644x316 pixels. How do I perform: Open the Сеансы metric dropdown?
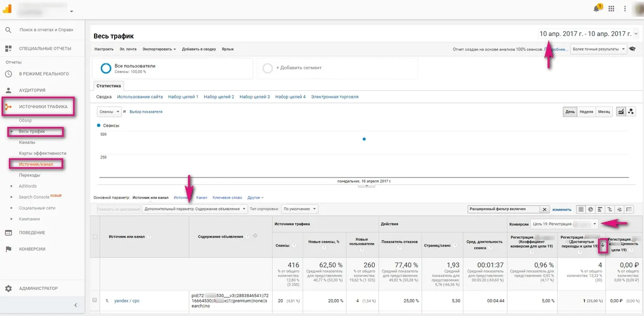tap(110, 112)
